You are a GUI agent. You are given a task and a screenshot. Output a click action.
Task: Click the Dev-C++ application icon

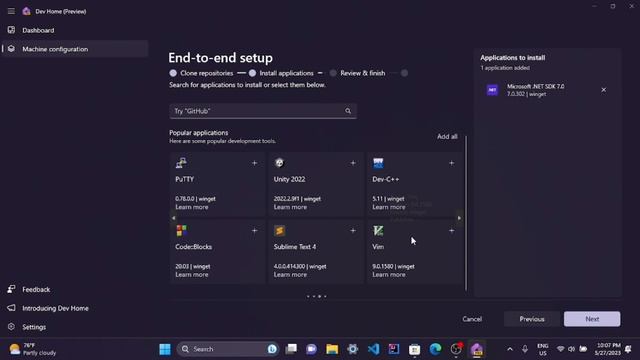tap(378, 163)
